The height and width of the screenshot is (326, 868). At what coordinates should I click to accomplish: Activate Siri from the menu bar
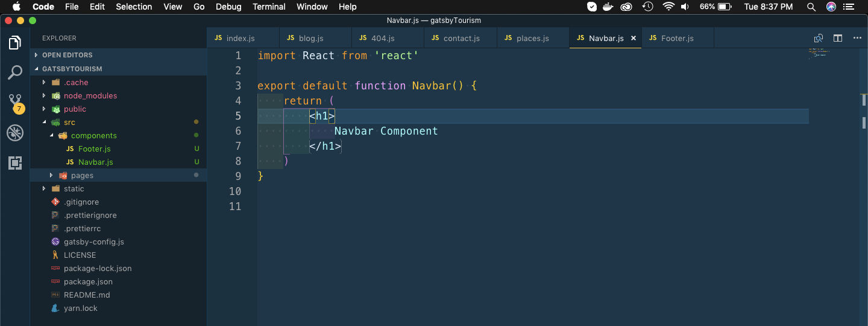831,7
